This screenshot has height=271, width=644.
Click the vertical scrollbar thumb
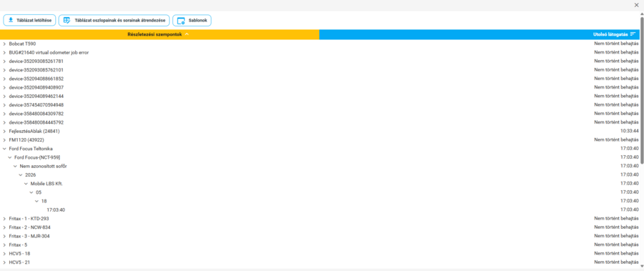click(x=642, y=89)
